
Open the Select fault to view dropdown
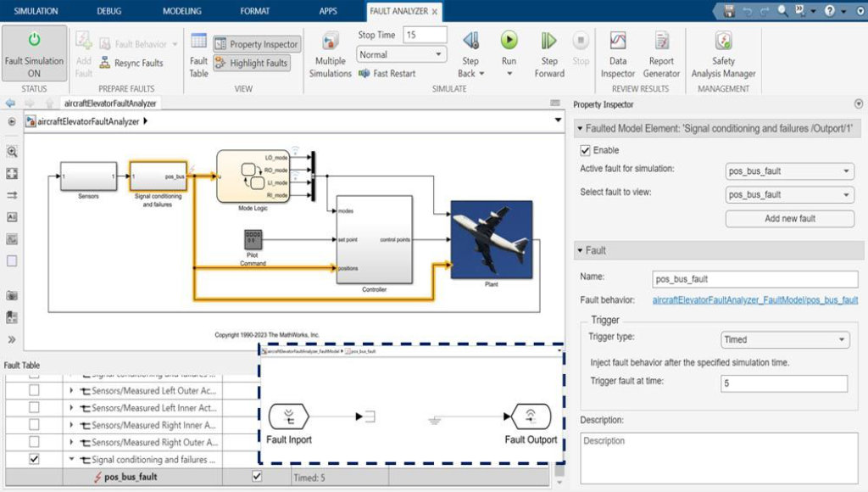(x=789, y=194)
